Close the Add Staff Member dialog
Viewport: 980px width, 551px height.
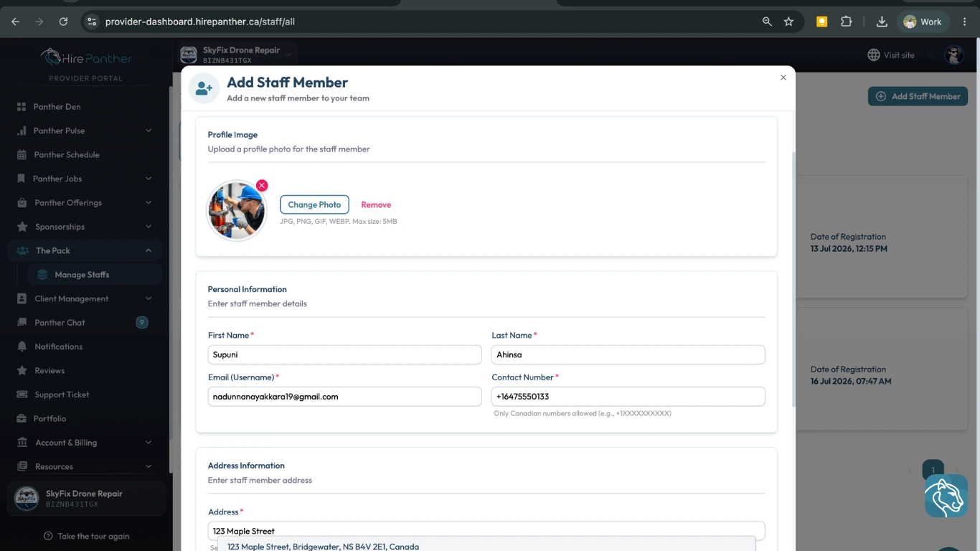coord(783,77)
